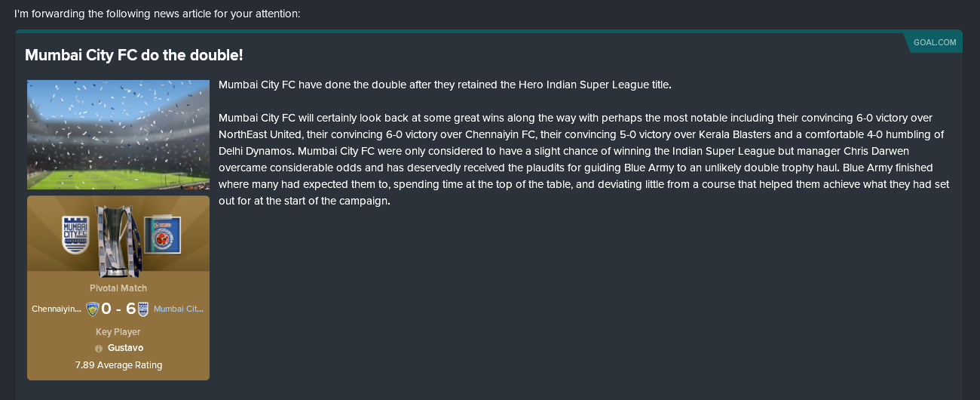Open the Mumbai Cit... team link
The image size is (980, 400).
click(179, 309)
